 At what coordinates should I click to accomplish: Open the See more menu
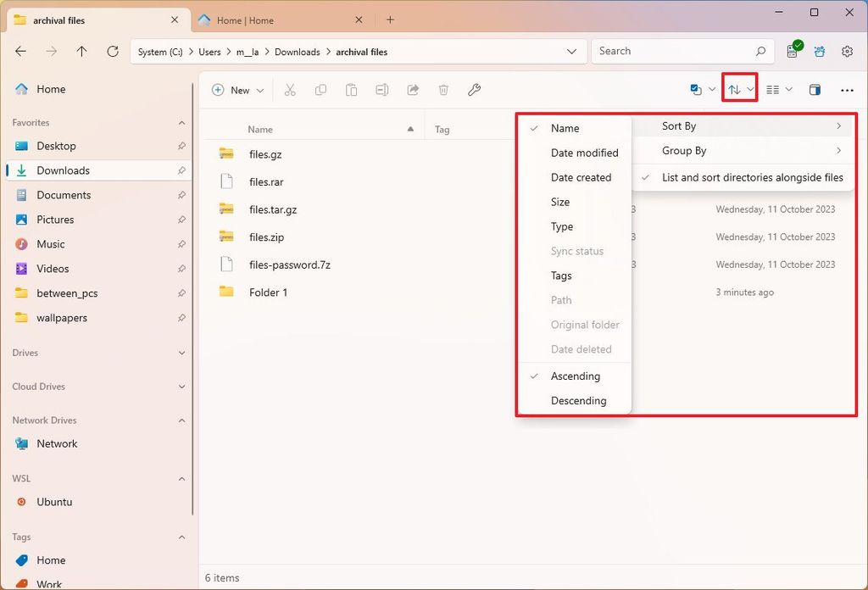pyautogui.click(x=847, y=90)
